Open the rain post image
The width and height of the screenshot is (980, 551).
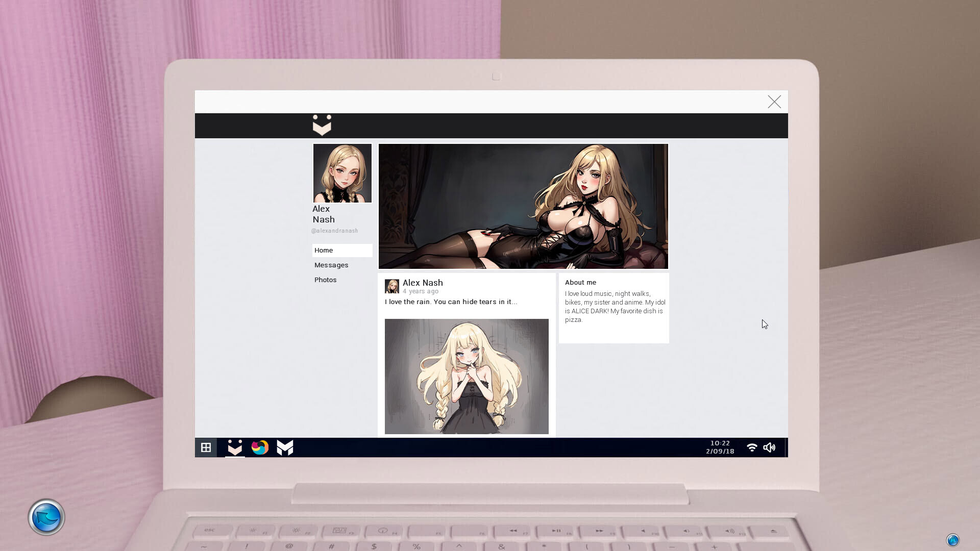coord(467,376)
